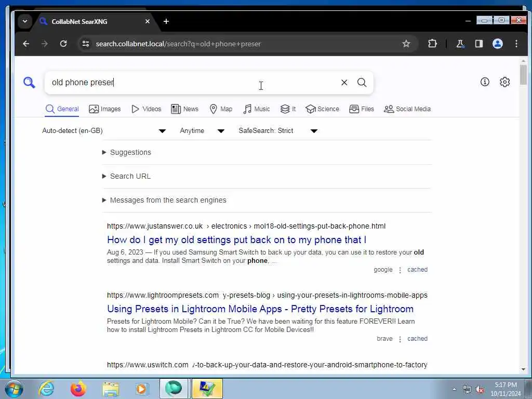
Task: Open cached link for the lightroompresets result
Action: click(x=417, y=339)
